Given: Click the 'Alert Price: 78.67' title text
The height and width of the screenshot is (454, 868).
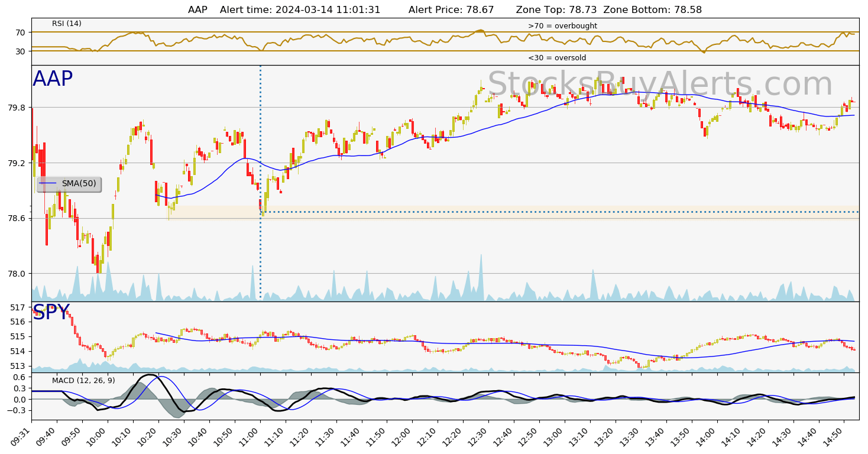Looking at the screenshot, I should click(x=451, y=10).
